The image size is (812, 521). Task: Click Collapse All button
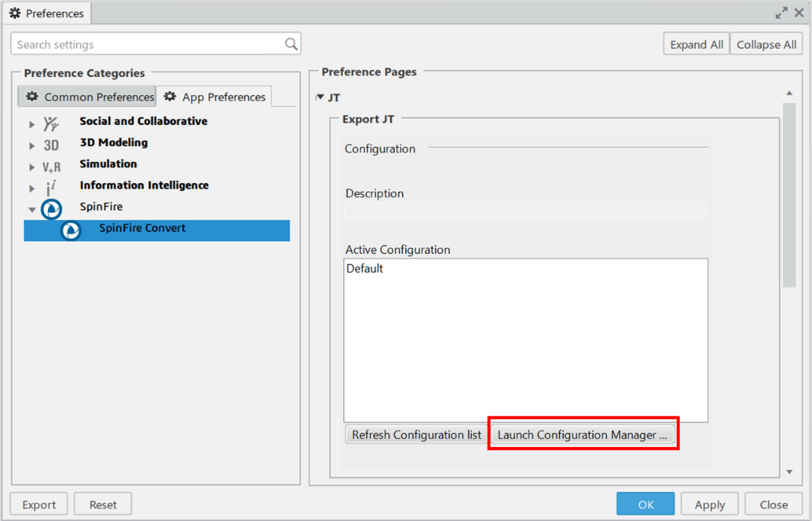coord(766,45)
